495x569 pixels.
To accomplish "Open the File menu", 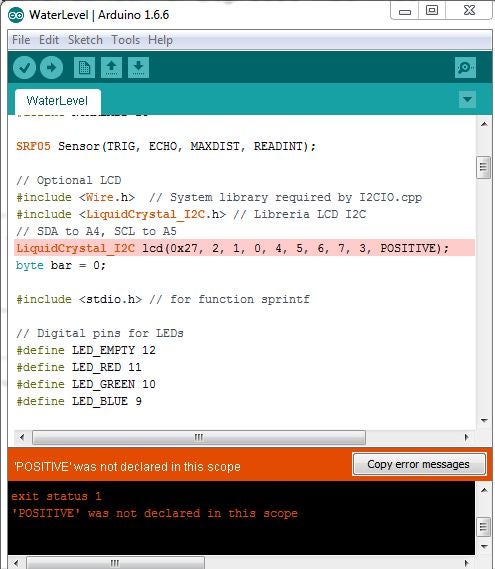I will pos(21,40).
